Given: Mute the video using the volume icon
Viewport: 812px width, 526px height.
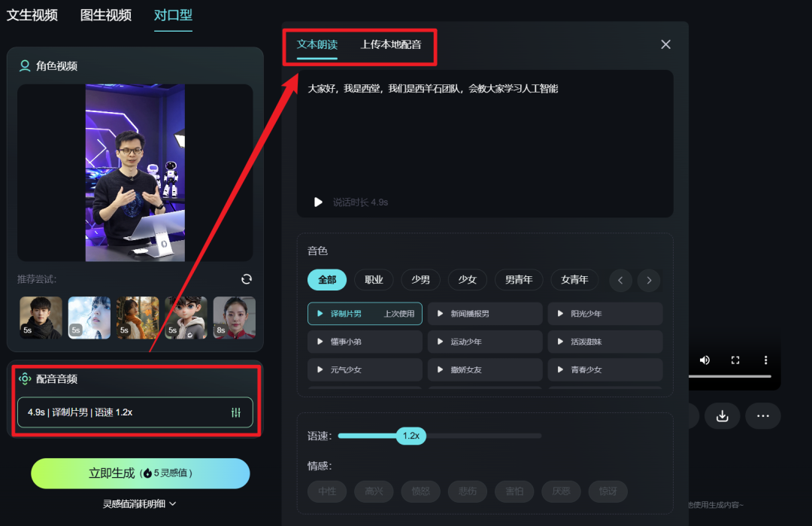Looking at the screenshot, I should tap(704, 360).
